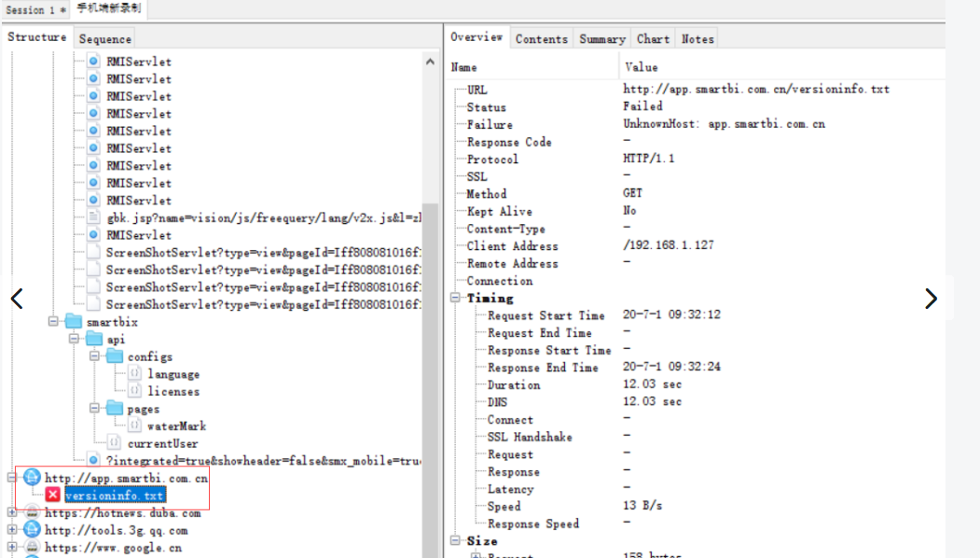Click scroll up arrow of structure tree
Viewport: 980px width, 558px height.
[x=430, y=62]
